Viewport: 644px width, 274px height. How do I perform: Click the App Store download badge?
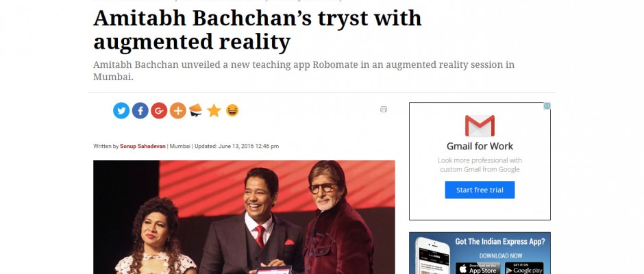478,268
